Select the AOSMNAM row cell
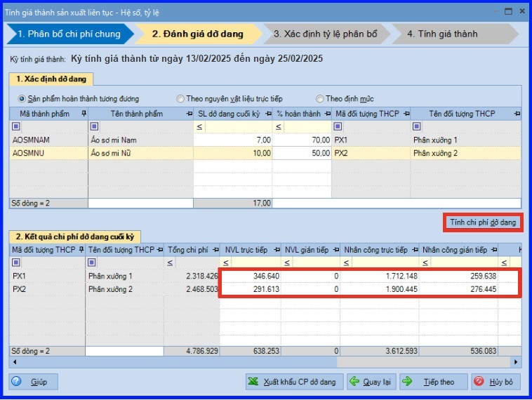 [48, 140]
